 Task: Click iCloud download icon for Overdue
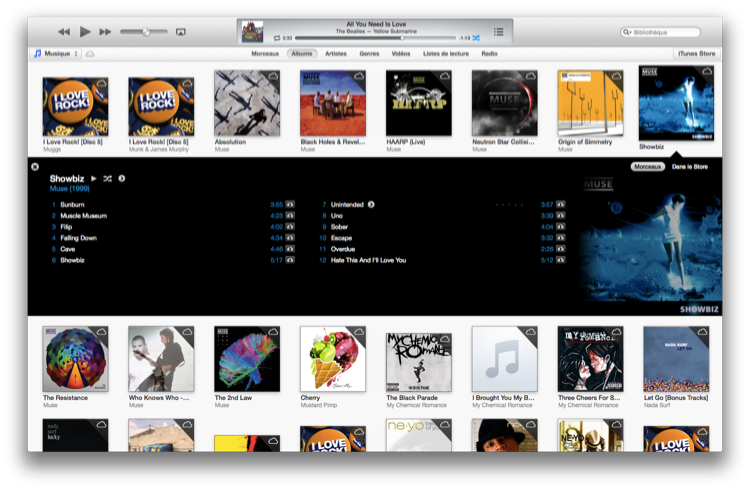pos(561,249)
